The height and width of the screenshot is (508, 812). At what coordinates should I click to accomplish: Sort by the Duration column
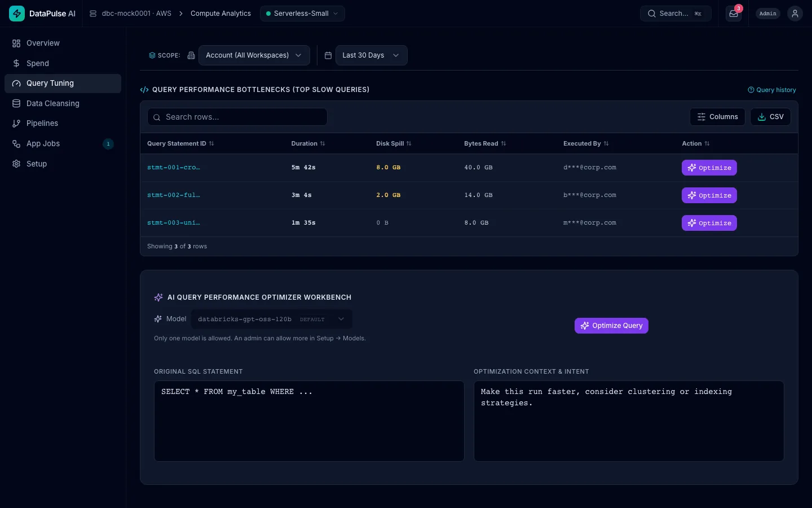coord(308,143)
